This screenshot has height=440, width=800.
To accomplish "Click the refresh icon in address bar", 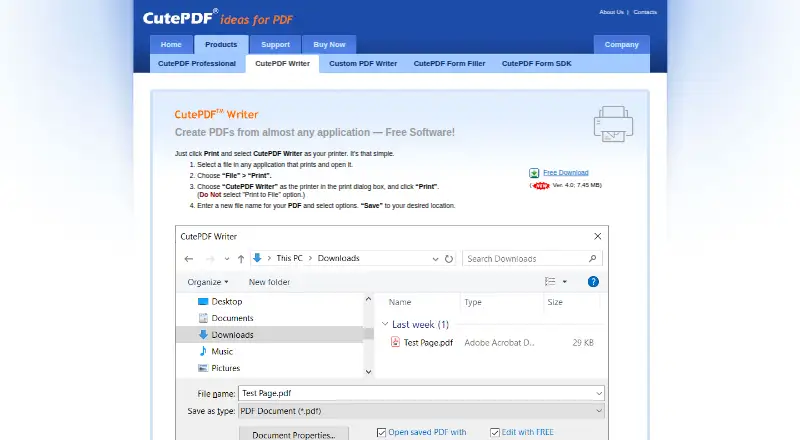I will point(448,259).
